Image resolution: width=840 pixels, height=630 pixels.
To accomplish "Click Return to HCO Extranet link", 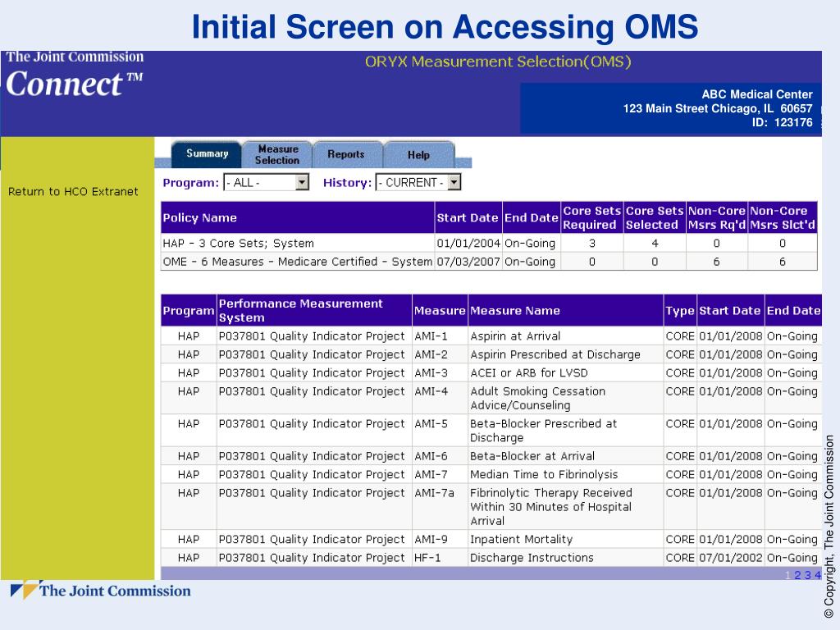I will pos(73,192).
